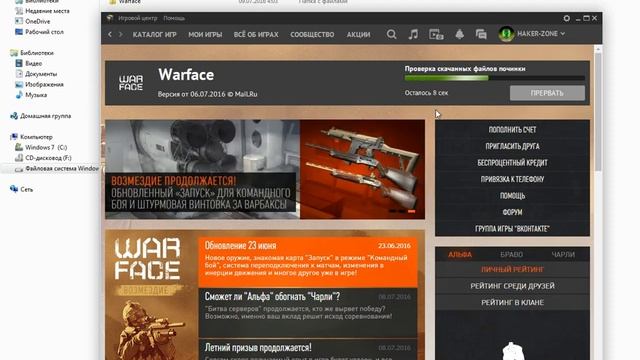The image size is (640, 360).
Task: Select Рейтинг в клане
Action: (512, 302)
